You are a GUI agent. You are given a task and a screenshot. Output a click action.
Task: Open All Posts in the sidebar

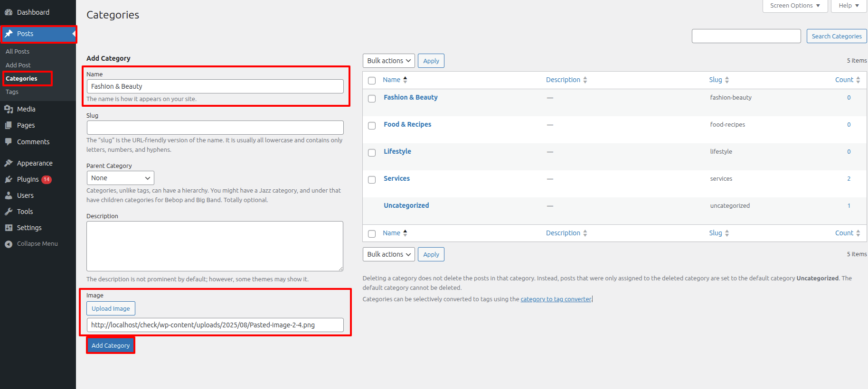[18, 51]
